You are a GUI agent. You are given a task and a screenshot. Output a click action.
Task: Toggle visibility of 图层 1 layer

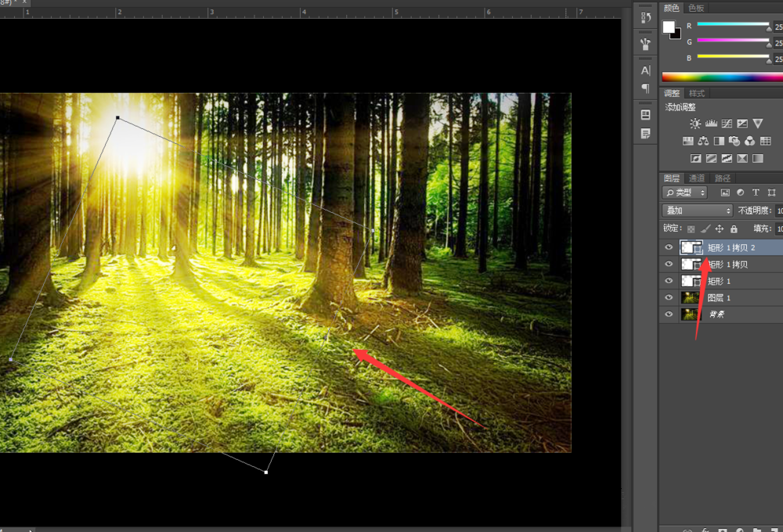669,298
